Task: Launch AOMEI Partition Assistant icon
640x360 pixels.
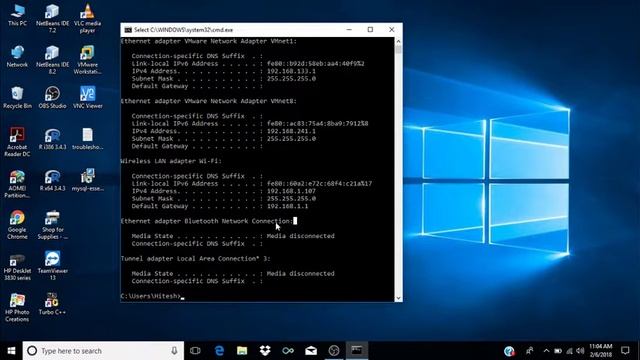Action: (x=17, y=184)
